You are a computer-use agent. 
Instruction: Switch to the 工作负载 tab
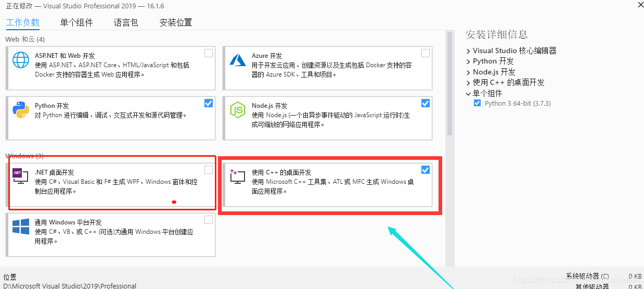pos(22,22)
